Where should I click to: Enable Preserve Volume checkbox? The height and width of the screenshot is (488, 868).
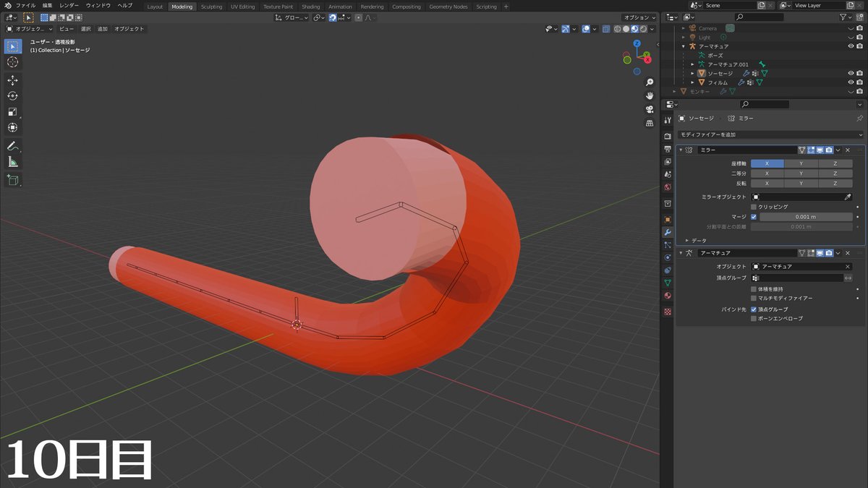tap(754, 289)
